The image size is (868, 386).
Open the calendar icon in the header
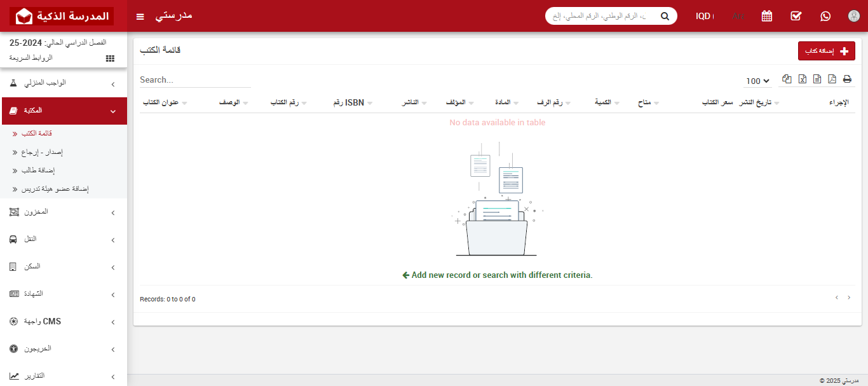(767, 16)
